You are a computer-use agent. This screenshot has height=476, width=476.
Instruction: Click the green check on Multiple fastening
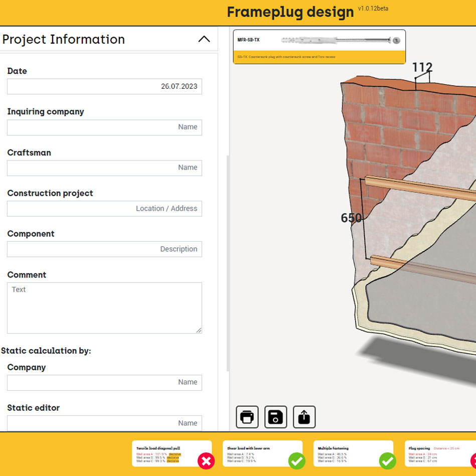pyautogui.click(x=387, y=460)
